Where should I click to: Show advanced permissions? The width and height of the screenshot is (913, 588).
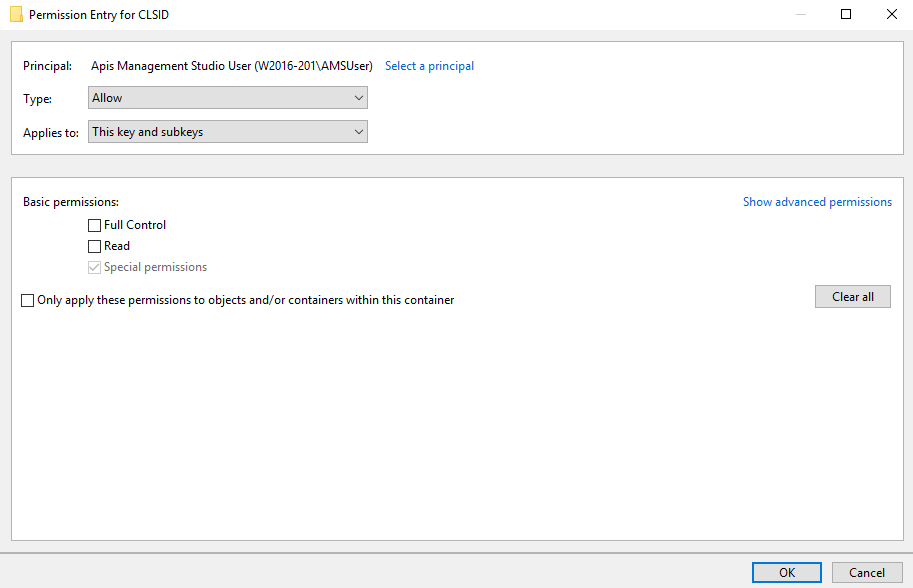point(817,202)
